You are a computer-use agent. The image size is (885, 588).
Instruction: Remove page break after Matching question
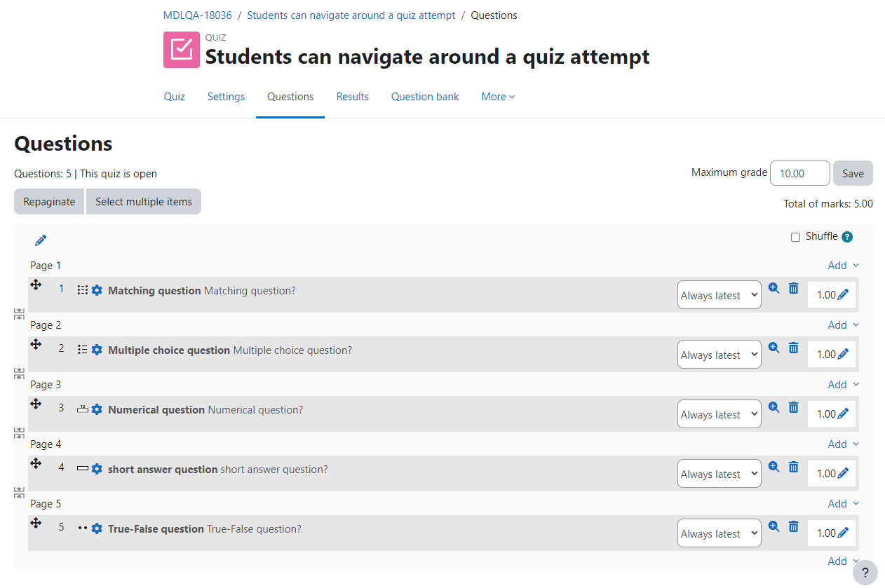coord(20,314)
